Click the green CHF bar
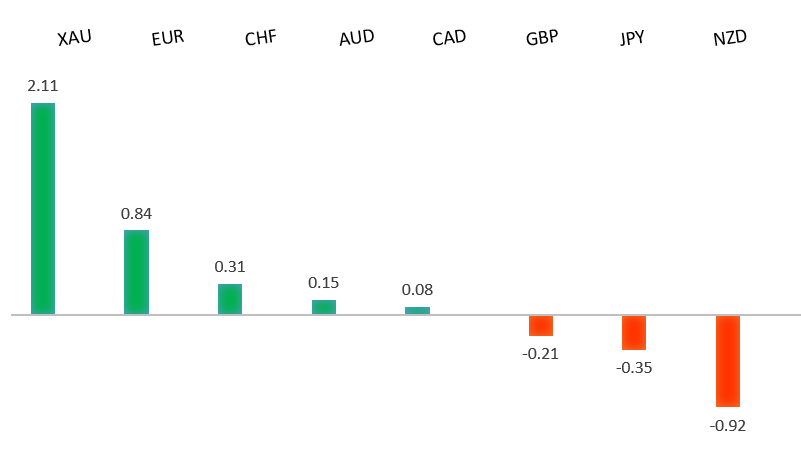This screenshot has height=461, width=801. (x=230, y=299)
